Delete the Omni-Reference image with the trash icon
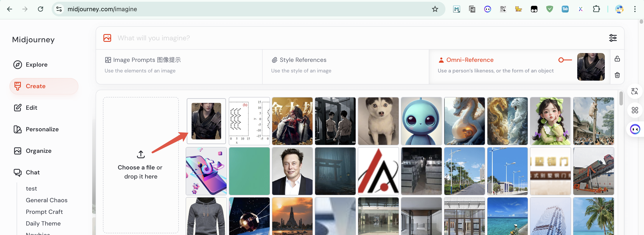The width and height of the screenshot is (644, 235). point(617,75)
